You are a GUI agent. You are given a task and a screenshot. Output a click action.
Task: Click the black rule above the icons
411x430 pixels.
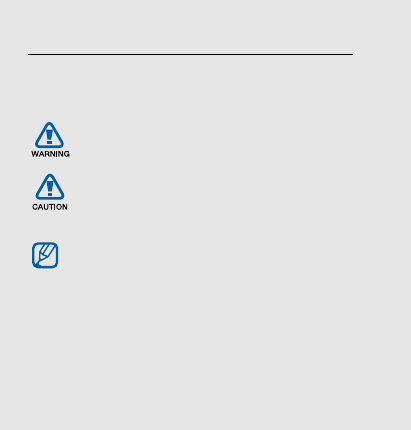(190, 54)
